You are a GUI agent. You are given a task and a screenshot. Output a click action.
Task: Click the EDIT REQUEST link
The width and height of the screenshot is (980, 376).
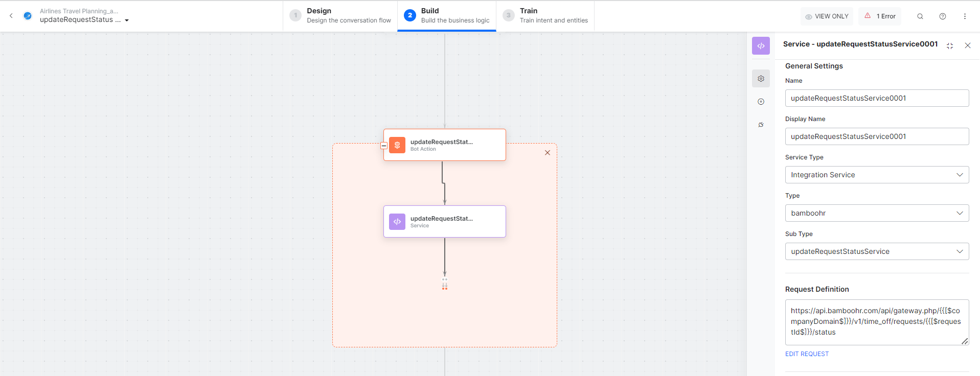point(807,354)
